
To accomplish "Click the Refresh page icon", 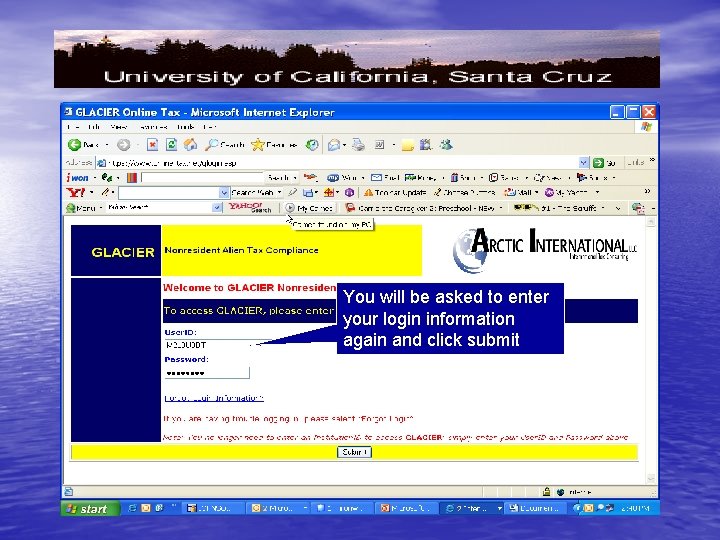I will click(171, 145).
